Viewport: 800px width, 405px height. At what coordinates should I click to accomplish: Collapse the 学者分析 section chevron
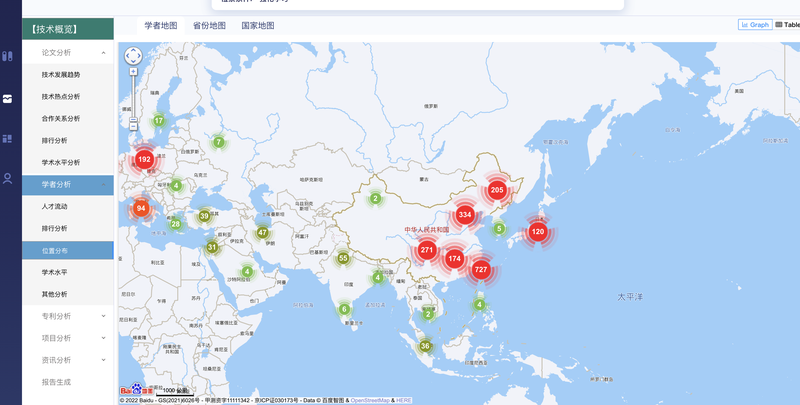pos(104,185)
